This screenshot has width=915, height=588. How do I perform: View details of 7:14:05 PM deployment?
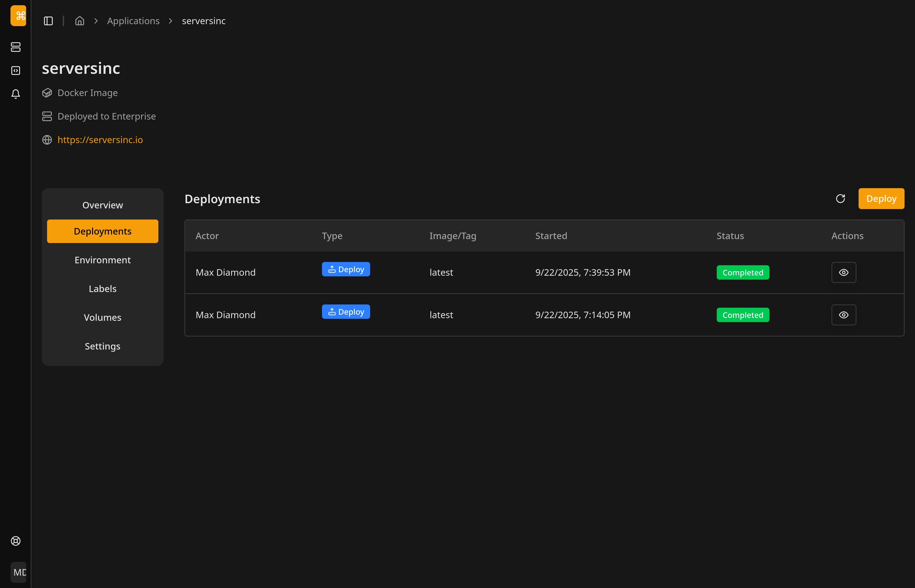(x=844, y=315)
